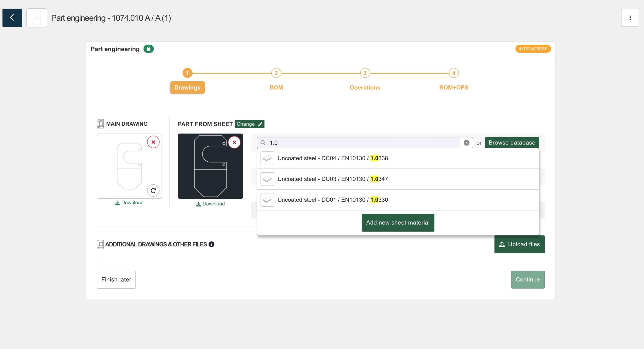Screen dimensions: 644x349
Task: Clear the material search field
Action: pos(466,143)
